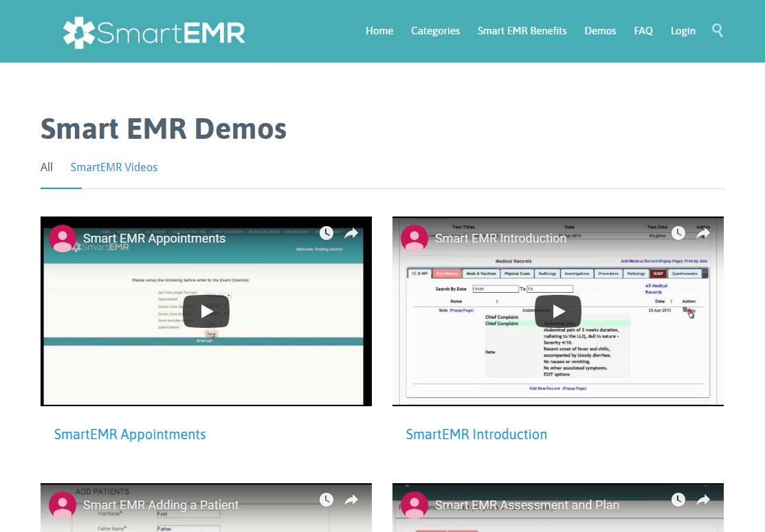Viewport: 765px width, 532px height.
Task: Click channel avatar on Adding a Patient video
Action: click(x=63, y=505)
